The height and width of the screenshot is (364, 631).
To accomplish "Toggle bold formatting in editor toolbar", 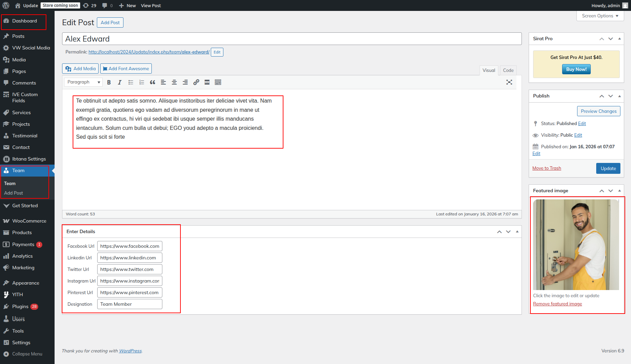I will pyautogui.click(x=109, y=82).
